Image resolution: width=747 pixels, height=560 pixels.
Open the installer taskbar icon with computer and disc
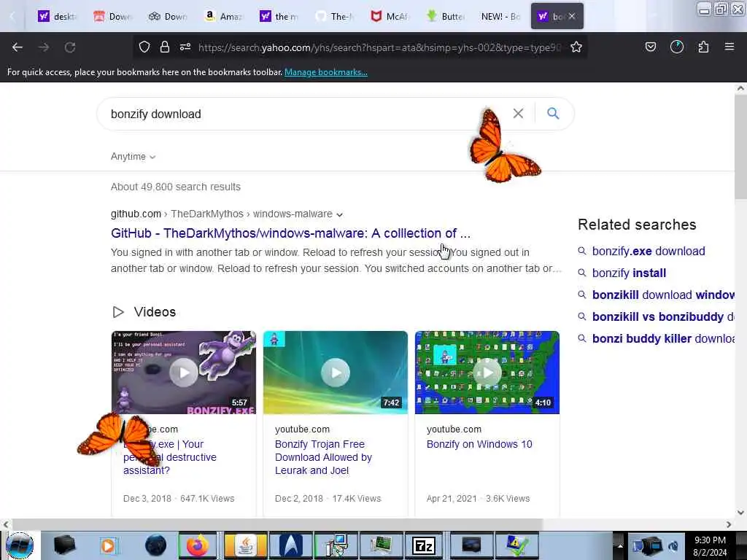(x=336, y=545)
